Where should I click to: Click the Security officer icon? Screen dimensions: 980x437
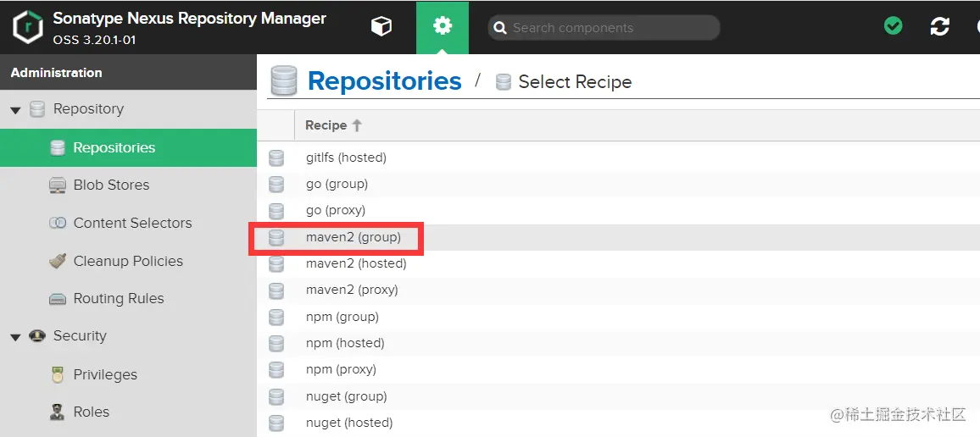click(x=37, y=336)
